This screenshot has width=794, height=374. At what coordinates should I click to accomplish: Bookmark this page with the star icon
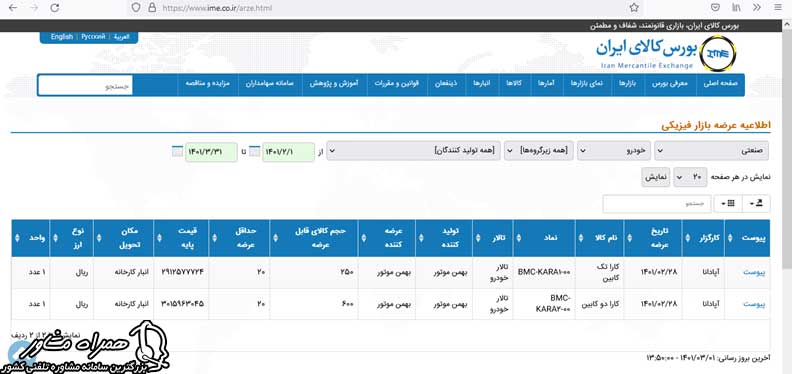point(633,8)
